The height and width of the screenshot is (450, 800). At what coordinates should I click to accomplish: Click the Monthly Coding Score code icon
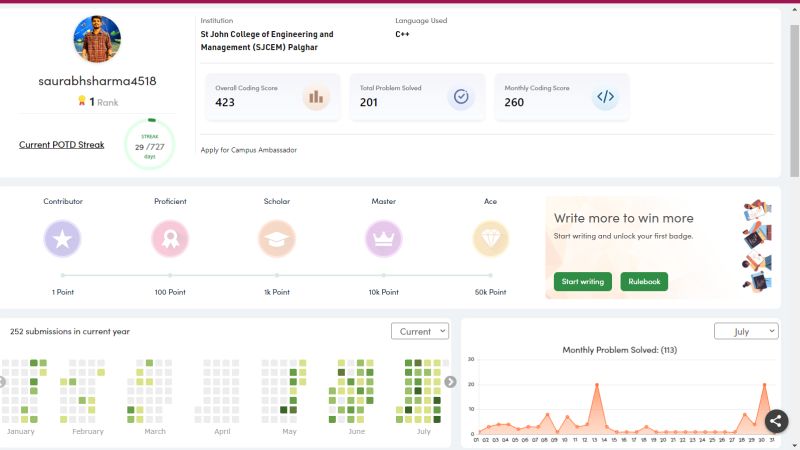605,97
